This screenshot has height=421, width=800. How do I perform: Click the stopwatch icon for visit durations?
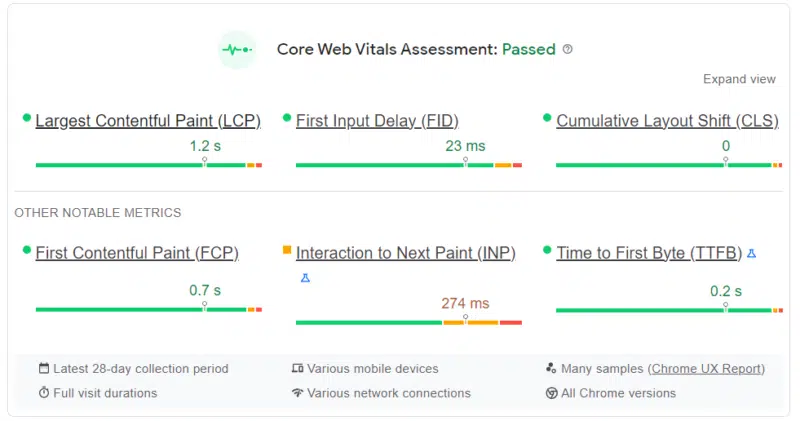click(x=43, y=393)
